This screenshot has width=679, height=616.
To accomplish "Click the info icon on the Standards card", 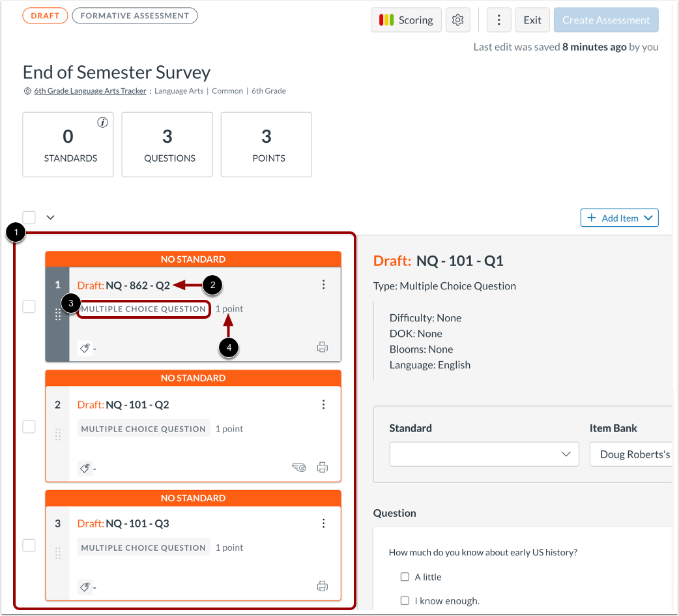I will click(x=102, y=121).
